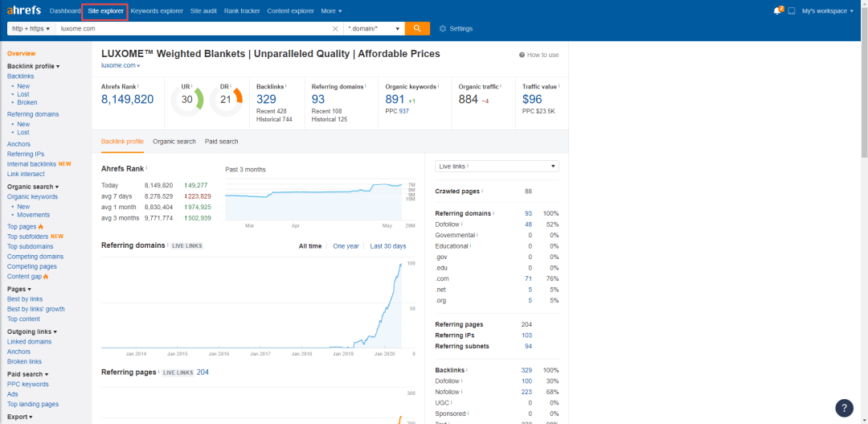Click the orange search magnifier button
868x424 pixels.
tap(416, 28)
